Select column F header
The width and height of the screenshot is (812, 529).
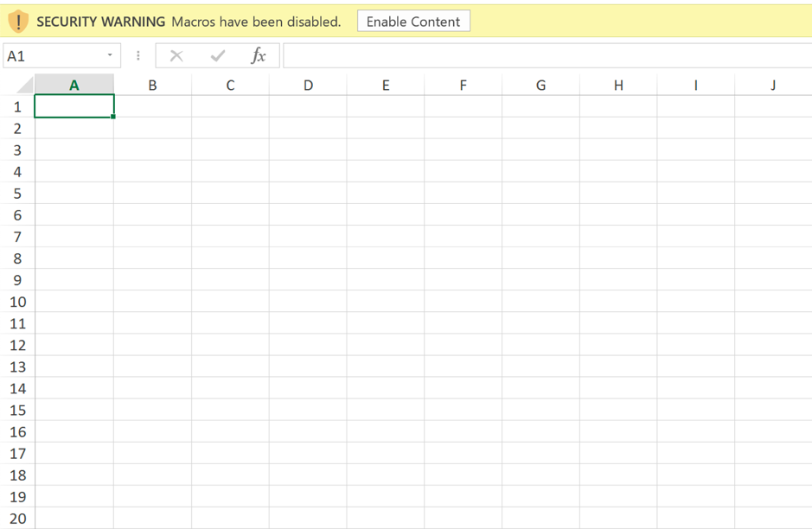(x=464, y=85)
